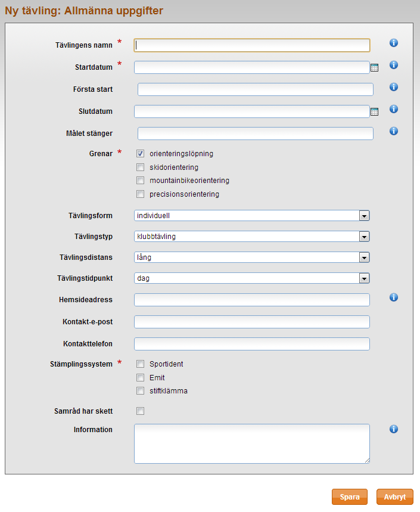
Task: Click the Spara button
Action: [x=350, y=497]
